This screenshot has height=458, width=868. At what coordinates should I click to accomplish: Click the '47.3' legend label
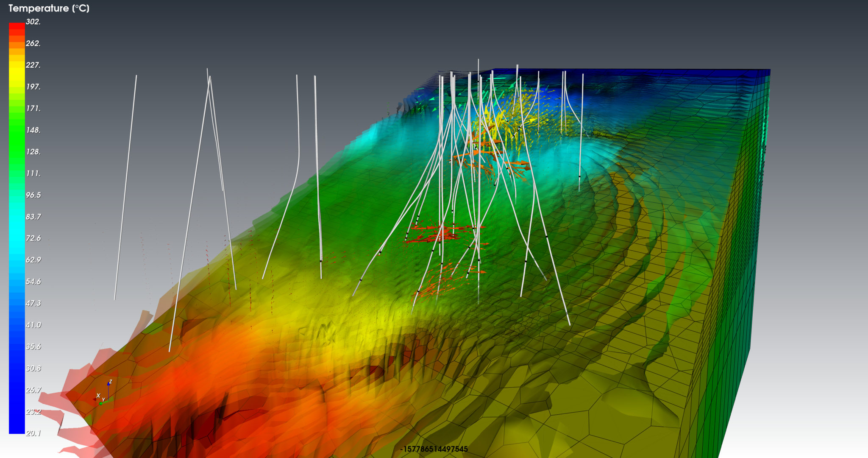coord(33,303)
